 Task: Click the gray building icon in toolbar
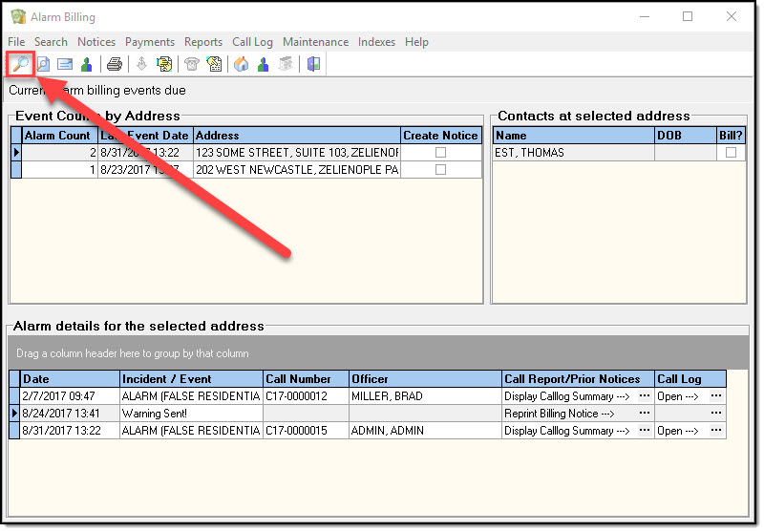click(285, 64)
